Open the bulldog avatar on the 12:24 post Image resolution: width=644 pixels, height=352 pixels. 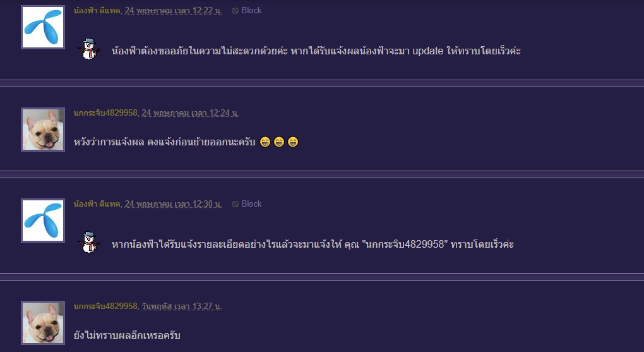point(43,130)
